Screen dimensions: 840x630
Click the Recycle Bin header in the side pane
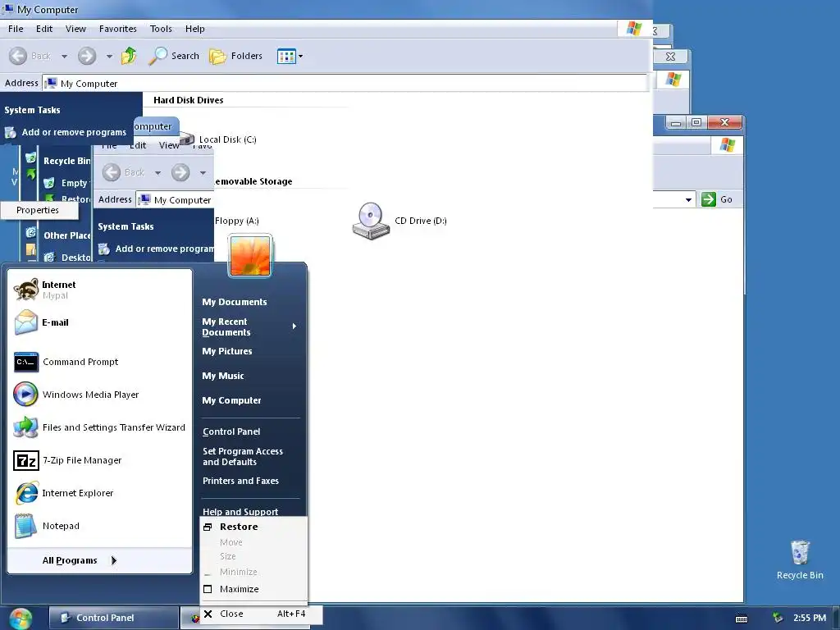(66, 161)
